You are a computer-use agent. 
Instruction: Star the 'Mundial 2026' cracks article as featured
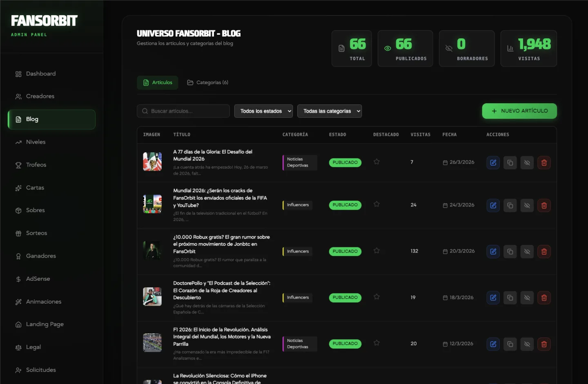[x=376, y=204]
